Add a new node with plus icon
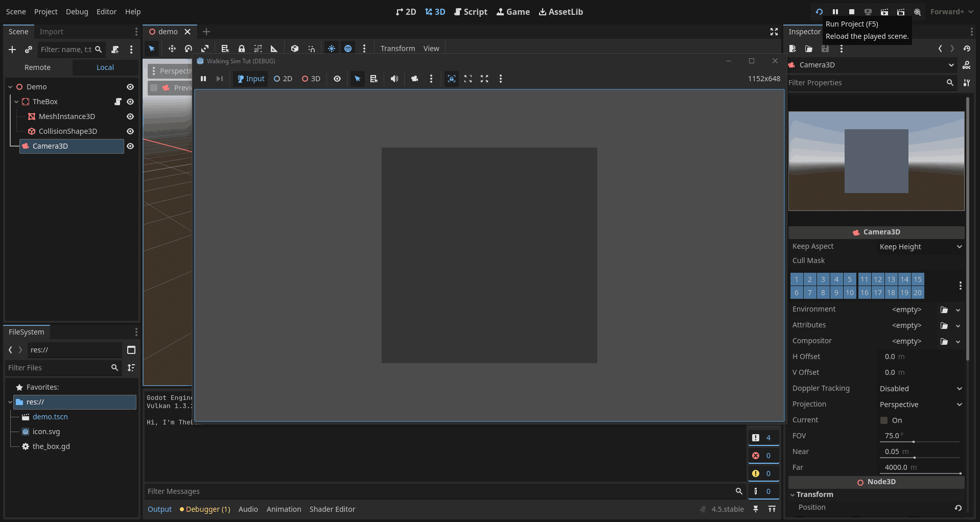This screenshot has height=522, width=980. tap(13, 50)
